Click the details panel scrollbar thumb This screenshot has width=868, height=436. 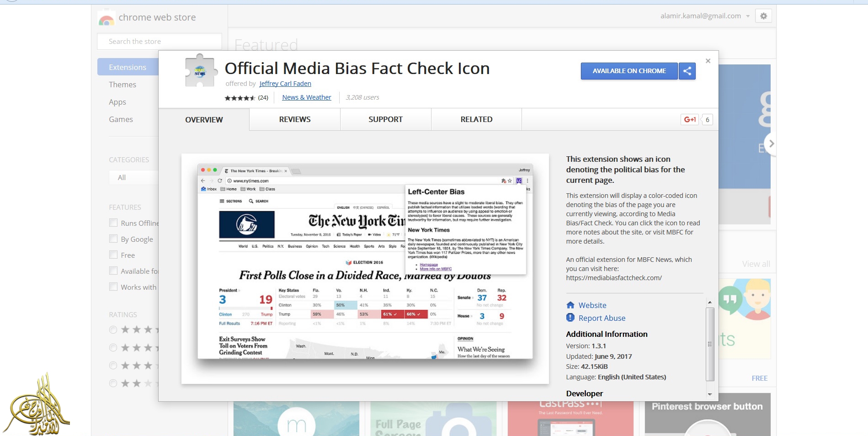710,344
